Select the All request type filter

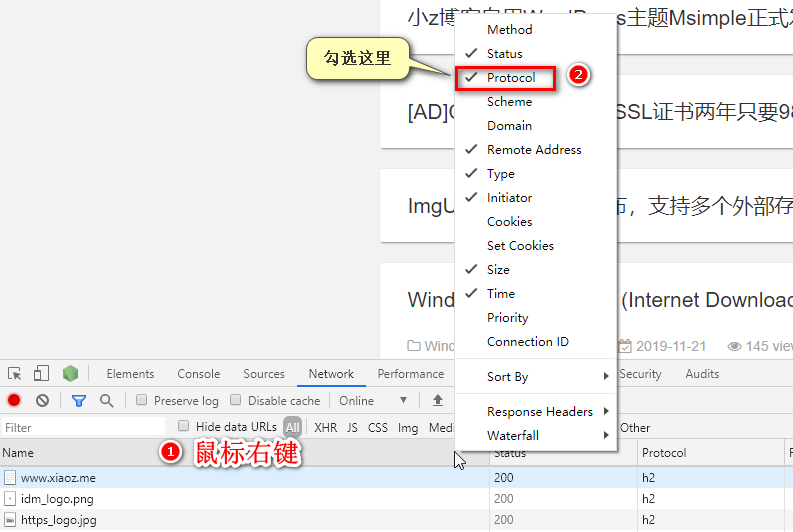[292, 428]
